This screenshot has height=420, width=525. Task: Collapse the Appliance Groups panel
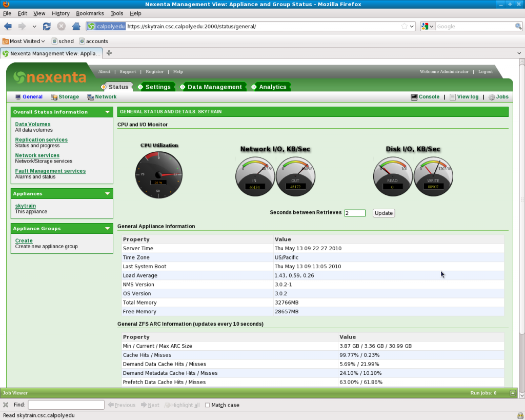tap(108, 228)
